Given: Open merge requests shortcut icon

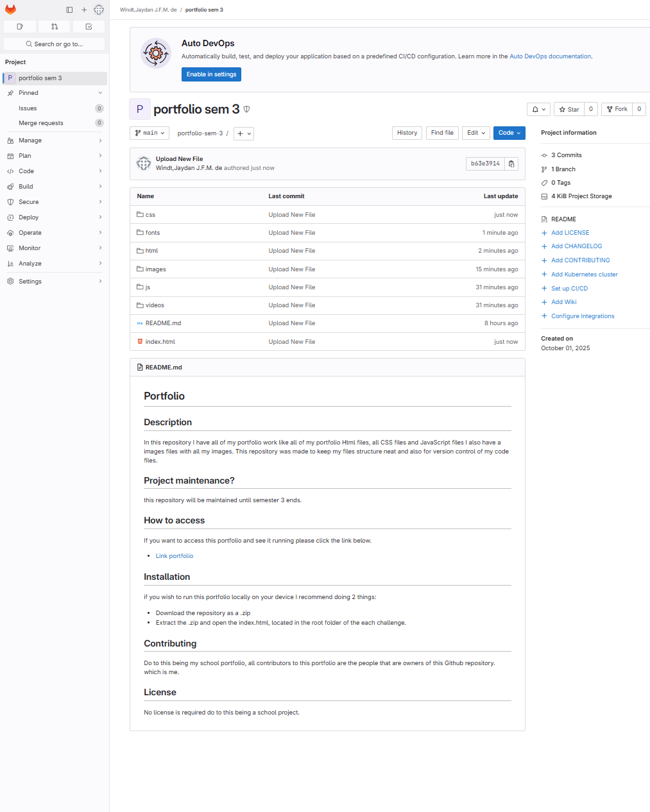Looking at the screenshot, I should point(55,26).
